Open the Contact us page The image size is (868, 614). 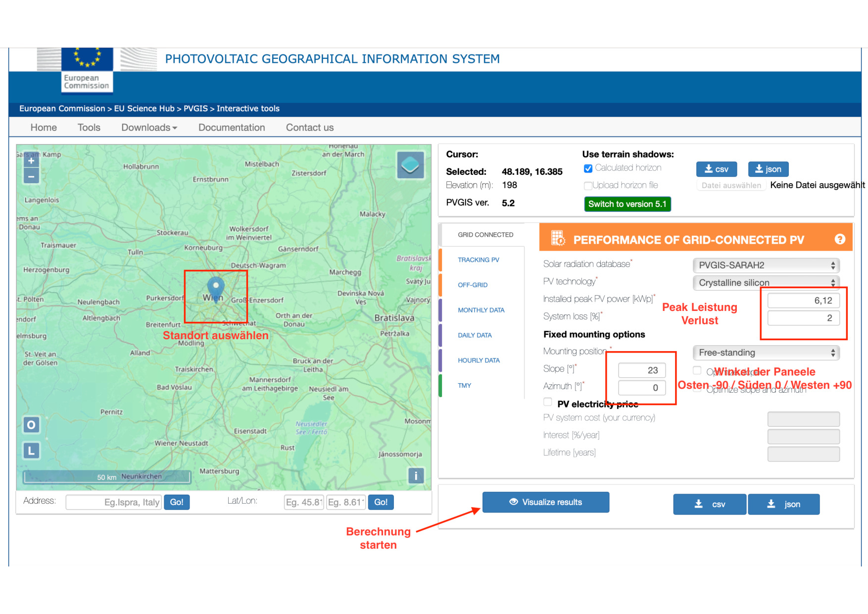[x=310, y=128]
